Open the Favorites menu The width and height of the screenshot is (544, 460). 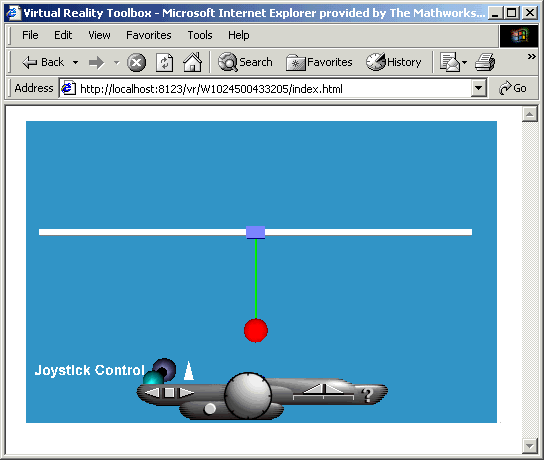pyautogui.click(x=148, y=35)
